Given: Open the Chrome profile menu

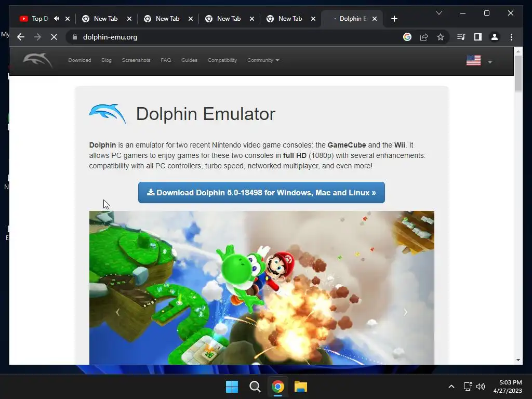Looking at the screenshot, I should 495,37.
